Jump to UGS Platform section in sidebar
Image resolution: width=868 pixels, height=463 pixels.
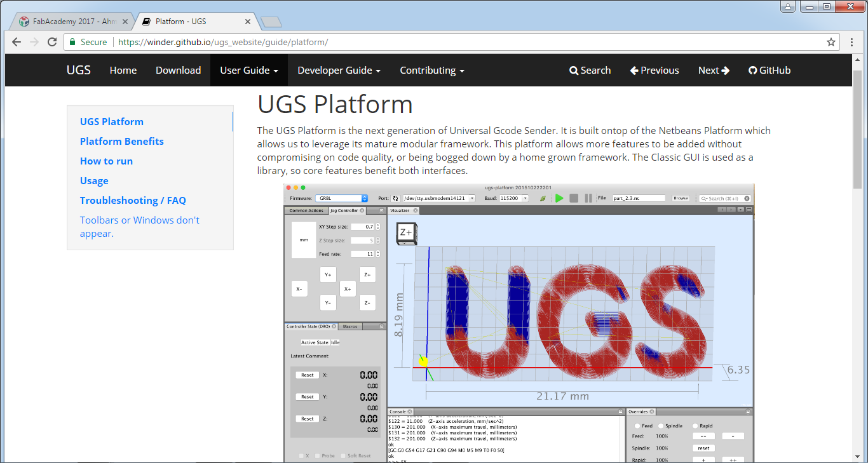coord(112,122)
